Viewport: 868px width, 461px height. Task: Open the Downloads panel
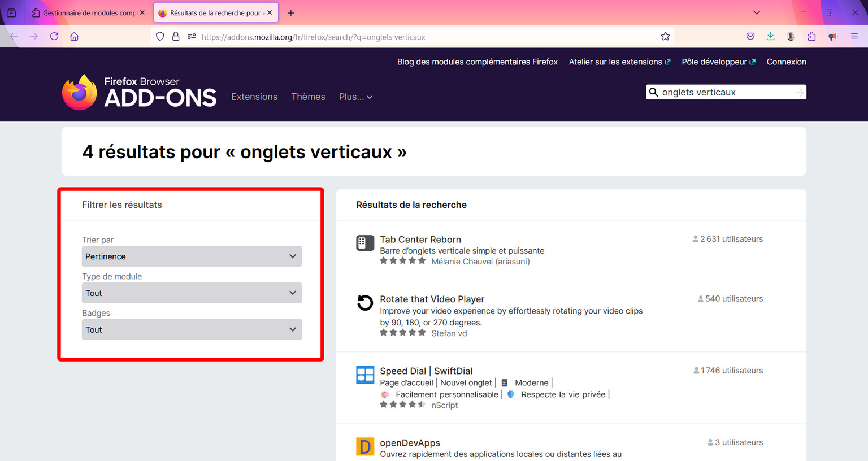coord(770,36)
